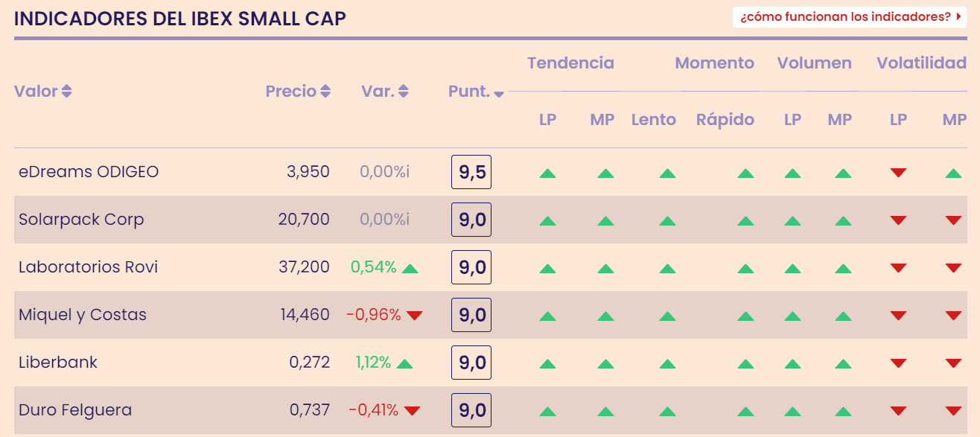The width and height of the screenshot is (980, 437).
Task: Sort table by Precio column
Action: (298, 92)
